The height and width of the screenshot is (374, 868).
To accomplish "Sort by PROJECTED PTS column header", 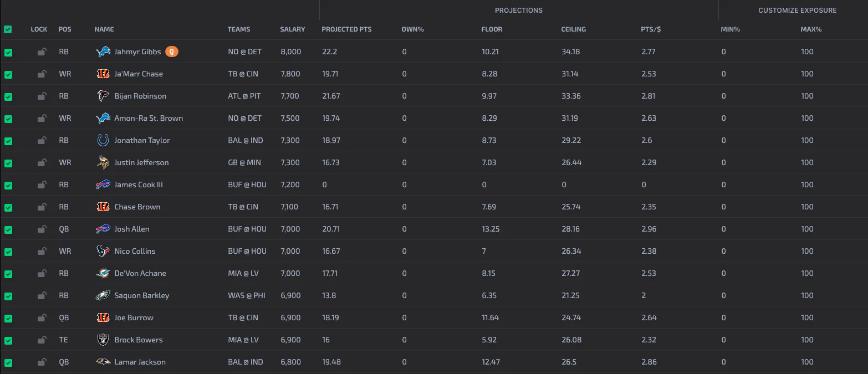I will (346, 29).
